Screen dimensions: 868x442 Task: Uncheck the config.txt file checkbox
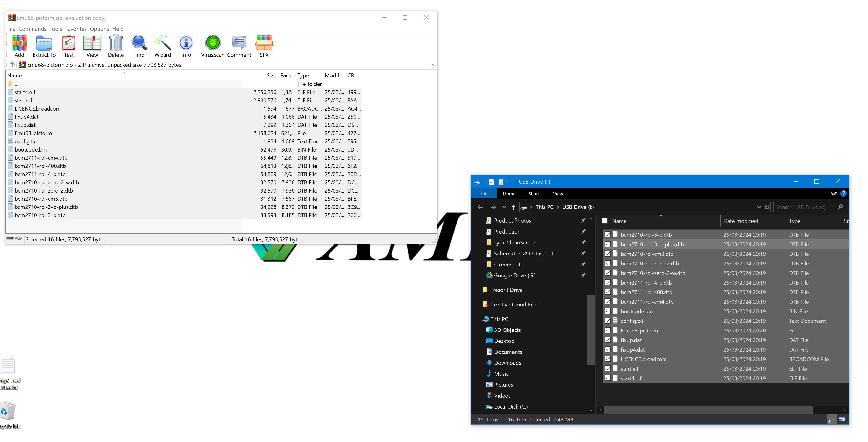click(x=608, y=321)
